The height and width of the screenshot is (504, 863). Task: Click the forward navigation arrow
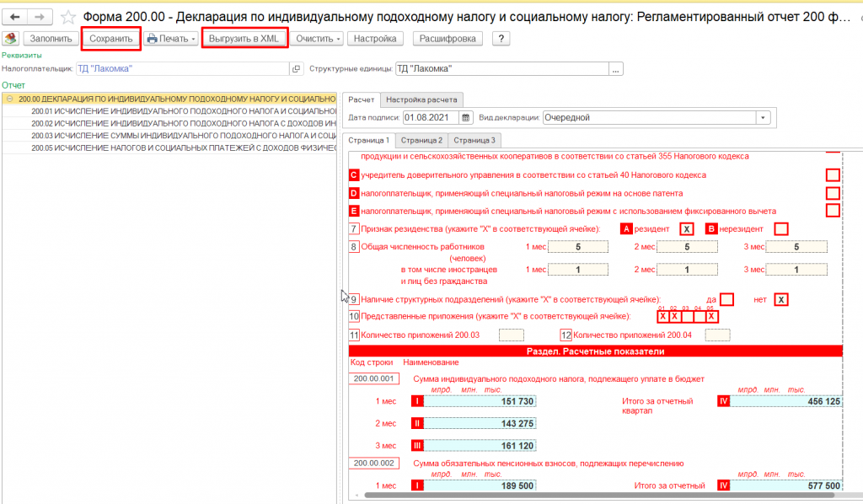(x=39, y=17)
